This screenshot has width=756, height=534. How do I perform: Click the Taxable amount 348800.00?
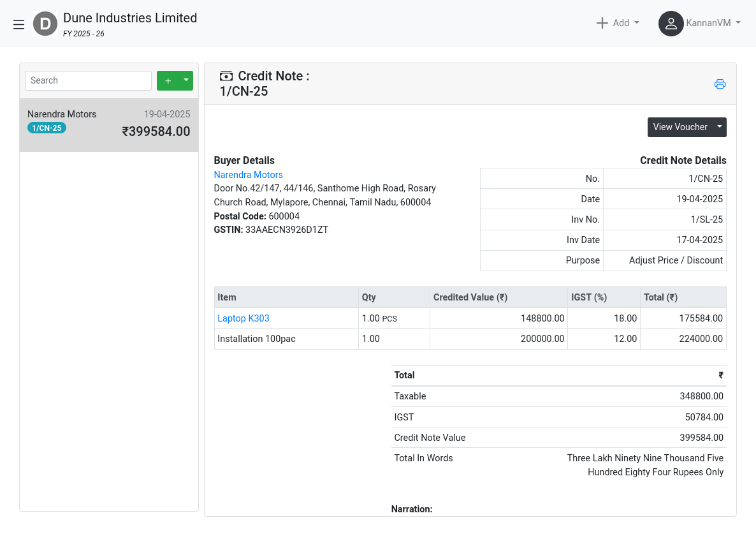point(702,396)
